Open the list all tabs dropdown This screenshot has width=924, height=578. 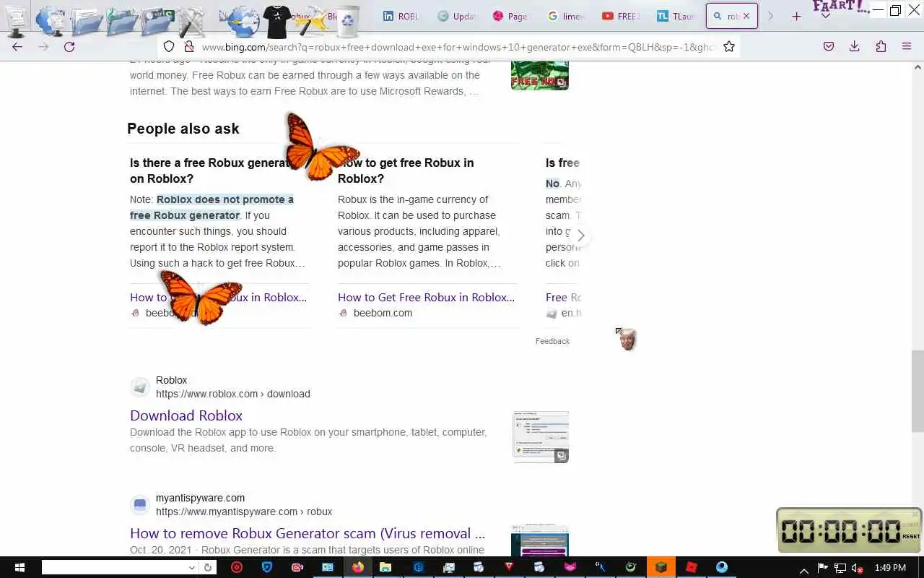[x=826, y=16]
